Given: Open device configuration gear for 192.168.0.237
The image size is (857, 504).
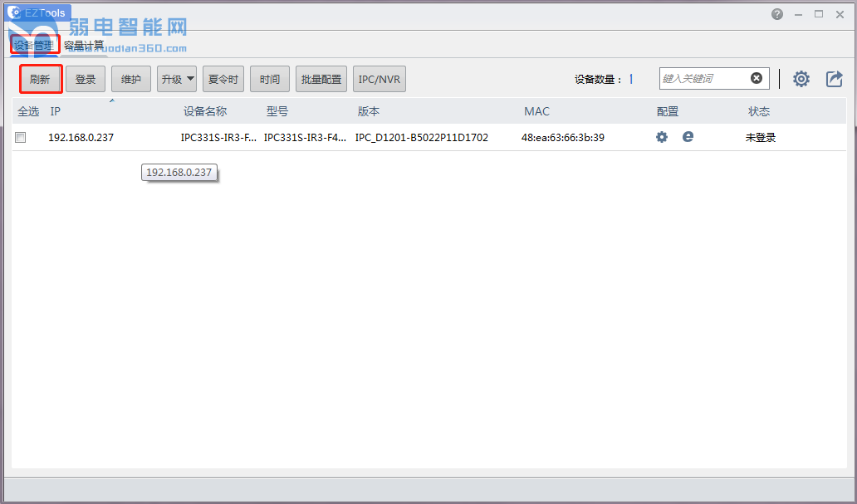Looking at the screenshot, I should click(x=662, y=137).
